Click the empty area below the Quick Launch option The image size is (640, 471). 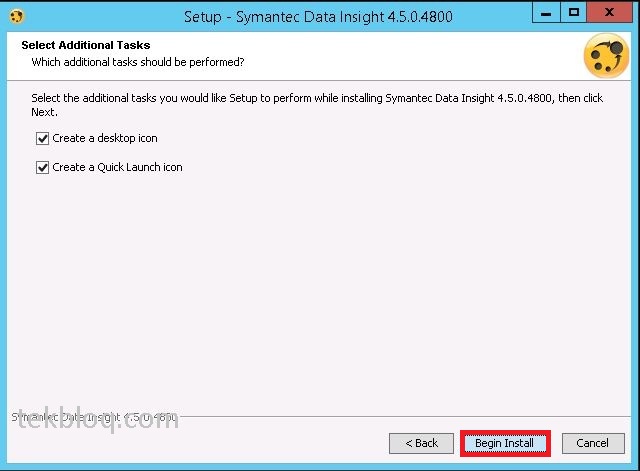(x=318, y=286)
